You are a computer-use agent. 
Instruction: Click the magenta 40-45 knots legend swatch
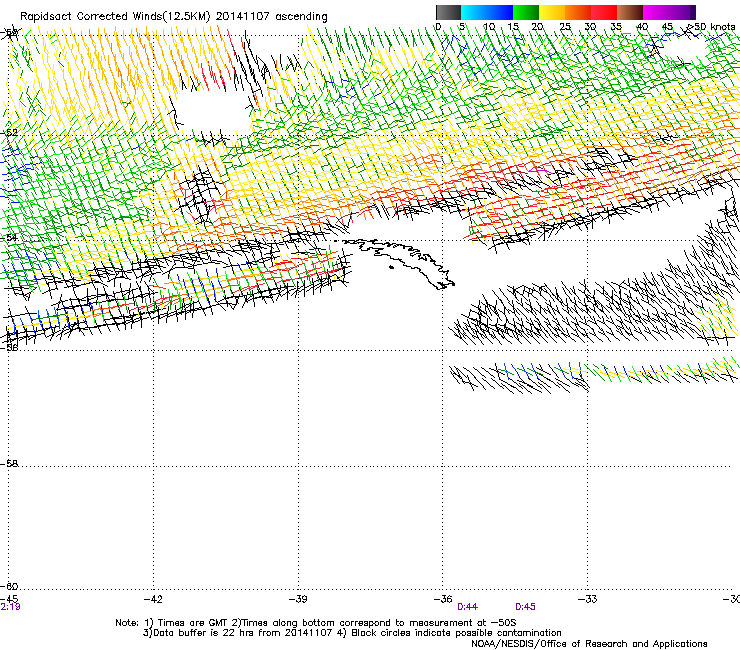(656, 12)
